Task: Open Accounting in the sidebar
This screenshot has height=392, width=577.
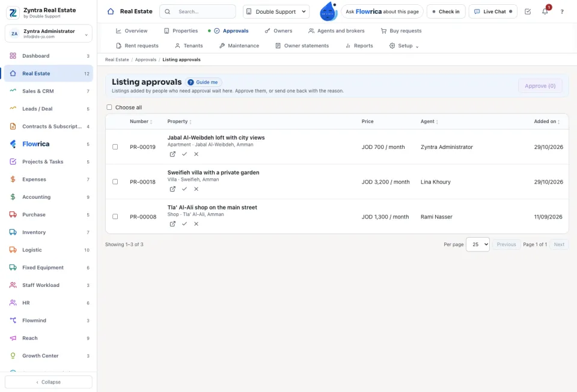Action: click(49, 197)
